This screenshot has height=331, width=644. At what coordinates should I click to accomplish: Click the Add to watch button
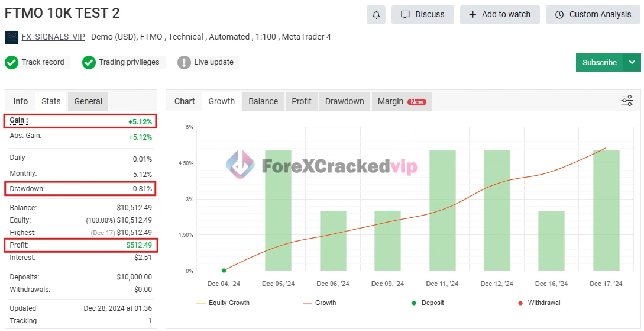coord(500,14)
